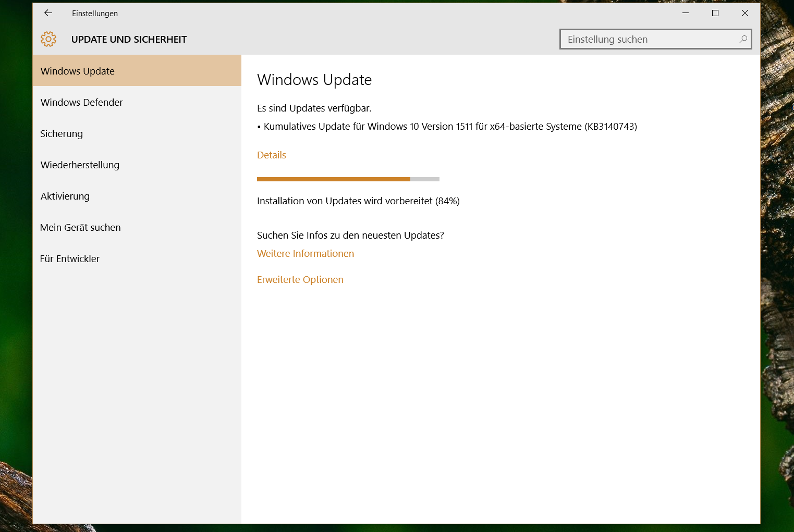This screenshot has height=532, width=794.
Task: Open the Wiederherstellung section
Action: [137, 165]
